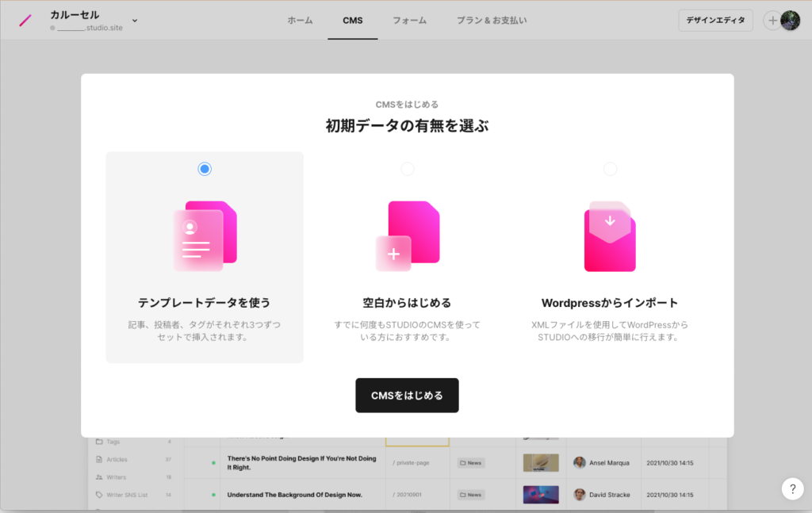The width and height of the screenshot is (812, 513).
Task: Click the News tag in Ansel Marqua row
Action: pos(471,463)
